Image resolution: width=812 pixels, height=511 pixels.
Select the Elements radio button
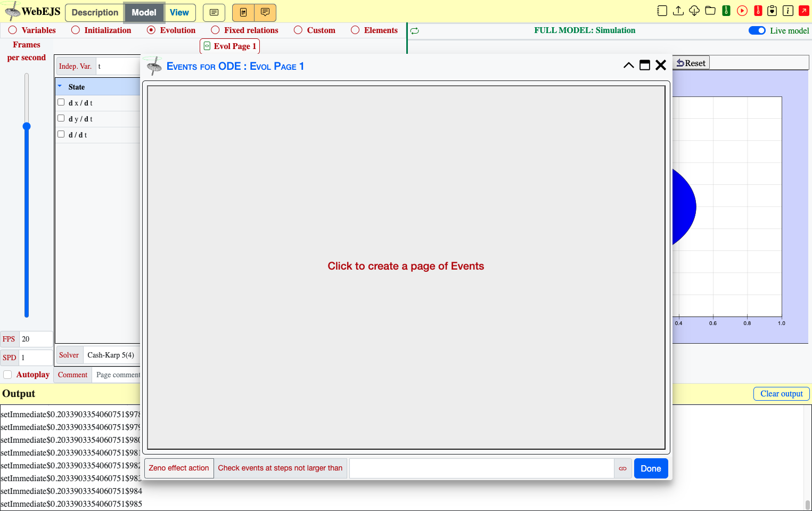(x=355, y=30)
